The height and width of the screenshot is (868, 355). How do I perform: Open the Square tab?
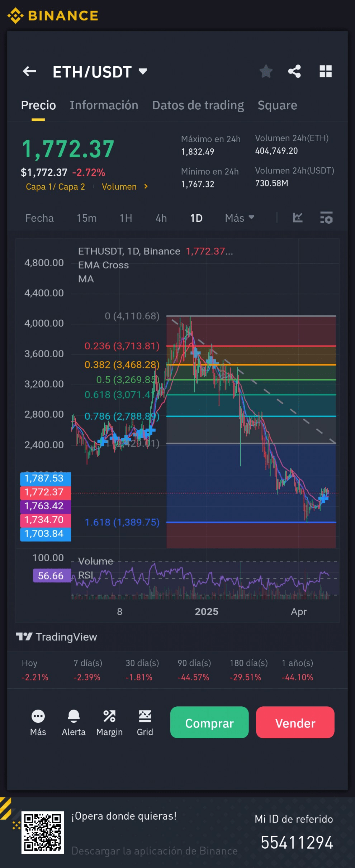[277, 105]
